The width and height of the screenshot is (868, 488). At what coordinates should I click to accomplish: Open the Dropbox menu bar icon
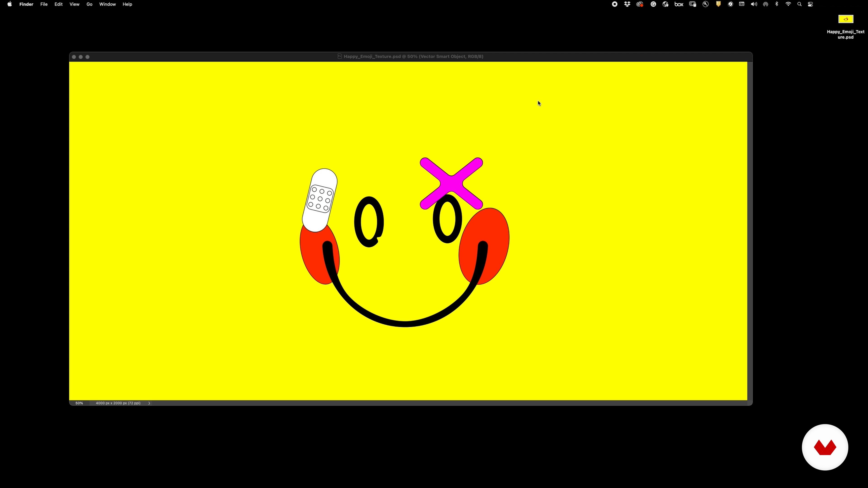coord(627,4)
